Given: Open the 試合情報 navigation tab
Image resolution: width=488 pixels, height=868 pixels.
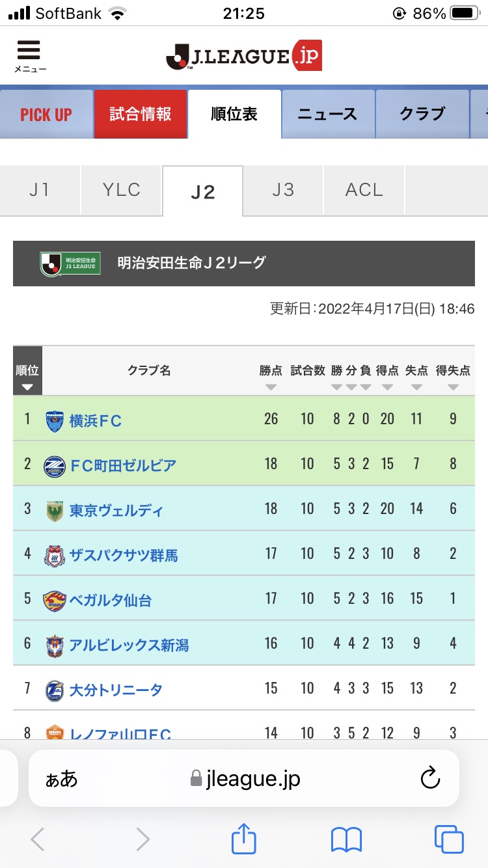Looking at the screenshot, I should tap(141, 115).
